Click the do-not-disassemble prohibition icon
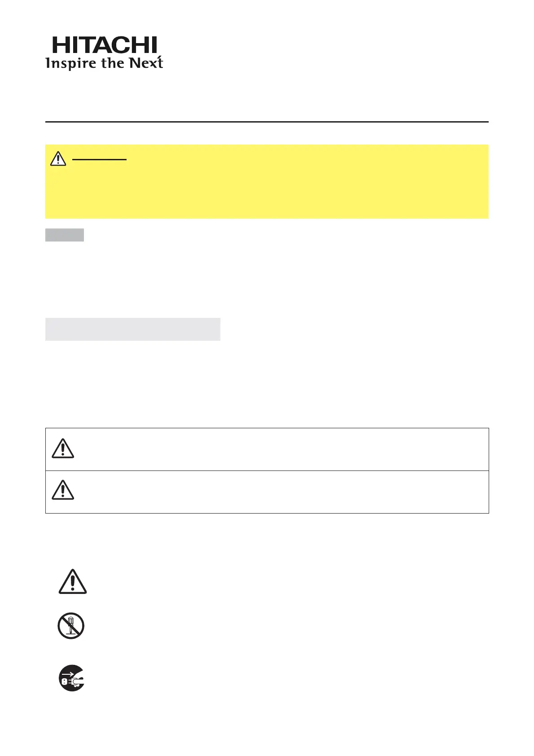This screenshot has height=756, width=534. point(71,626)
